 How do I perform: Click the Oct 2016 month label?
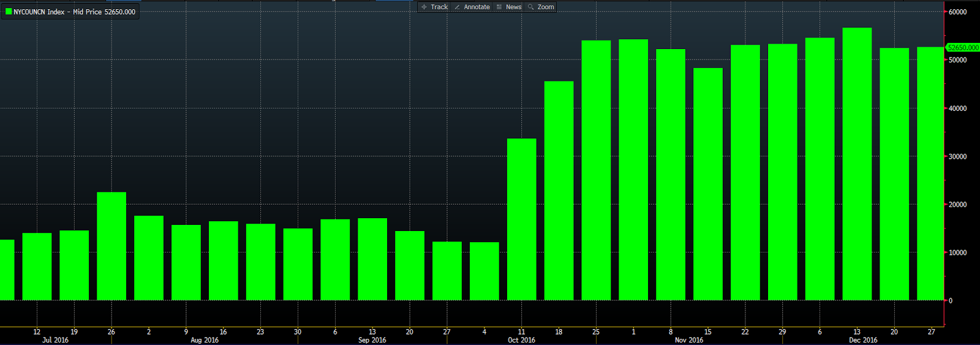(521, 340)
